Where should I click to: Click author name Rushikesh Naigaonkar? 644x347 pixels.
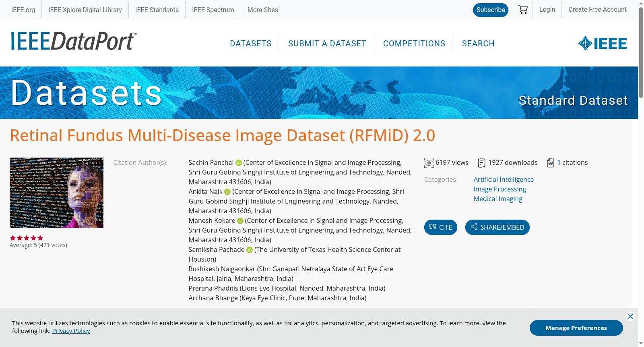coord(222,269)
